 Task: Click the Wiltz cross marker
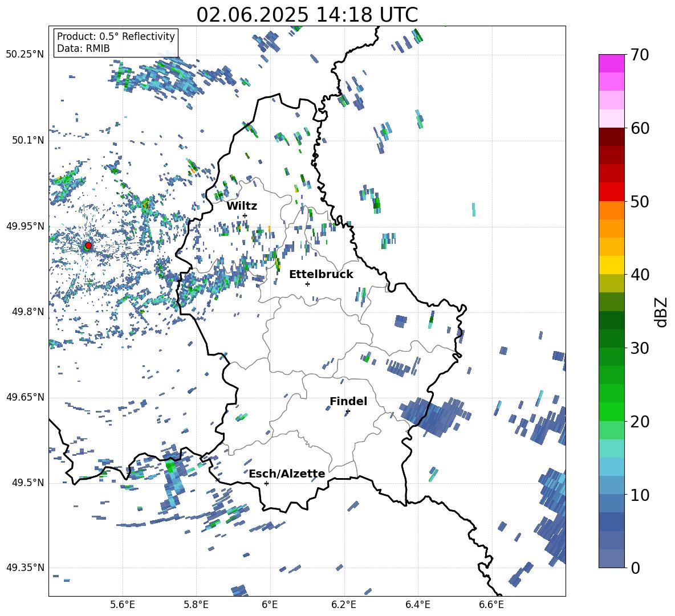click(245, 215)
